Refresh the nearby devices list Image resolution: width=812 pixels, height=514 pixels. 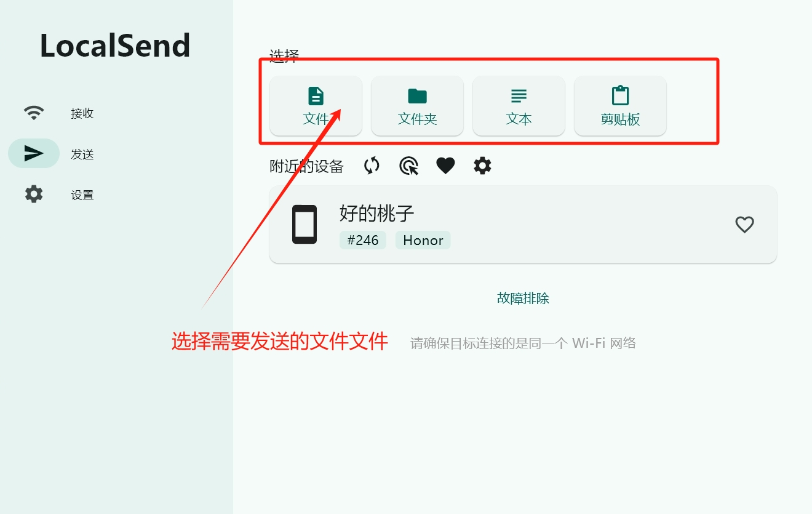coord(372,166)
